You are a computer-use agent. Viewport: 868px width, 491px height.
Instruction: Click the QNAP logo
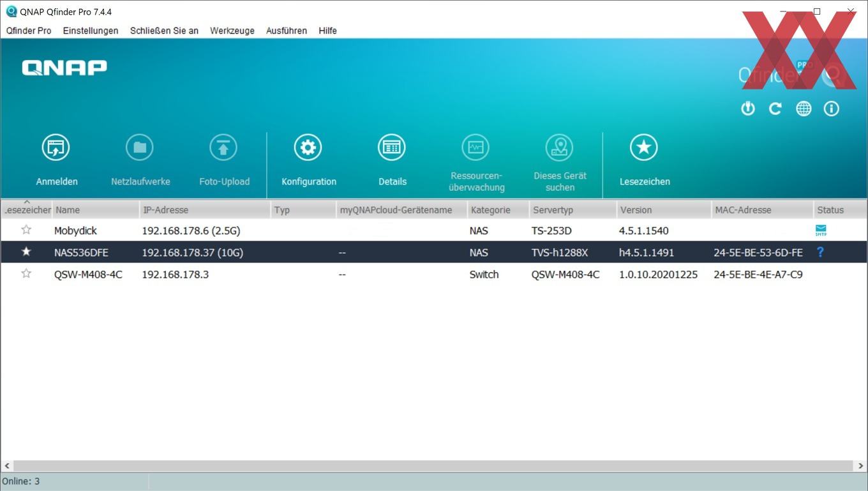pos(64,68)
